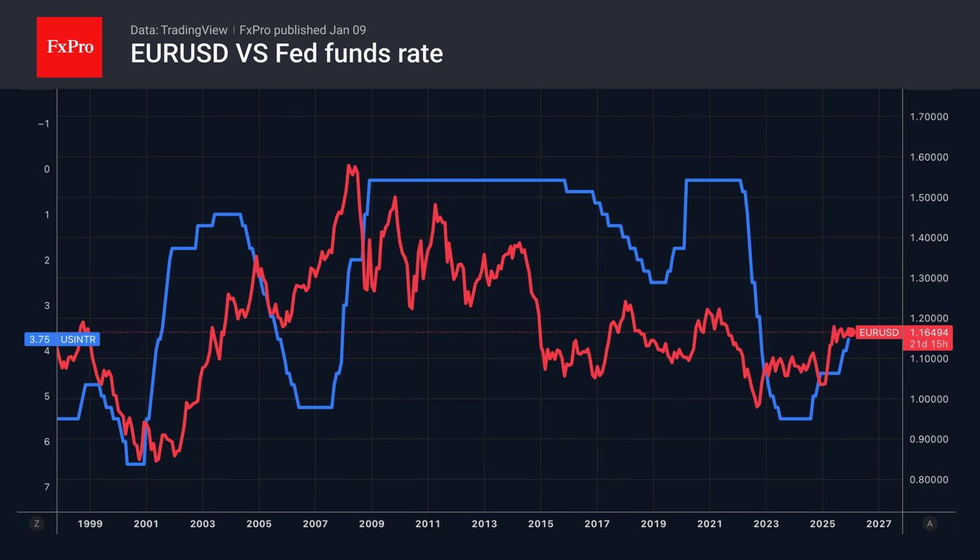980x560 pixels.
Task: Click the blue 3.75 rate value badge
Action: [39, 340]
